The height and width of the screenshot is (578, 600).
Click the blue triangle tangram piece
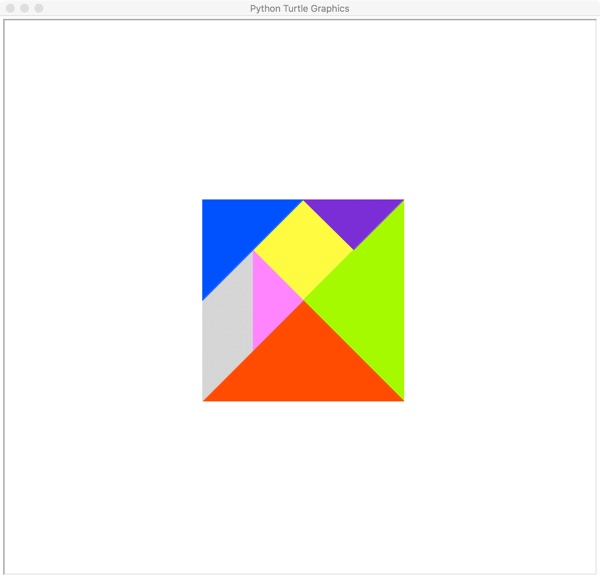[x=235, y=233]
